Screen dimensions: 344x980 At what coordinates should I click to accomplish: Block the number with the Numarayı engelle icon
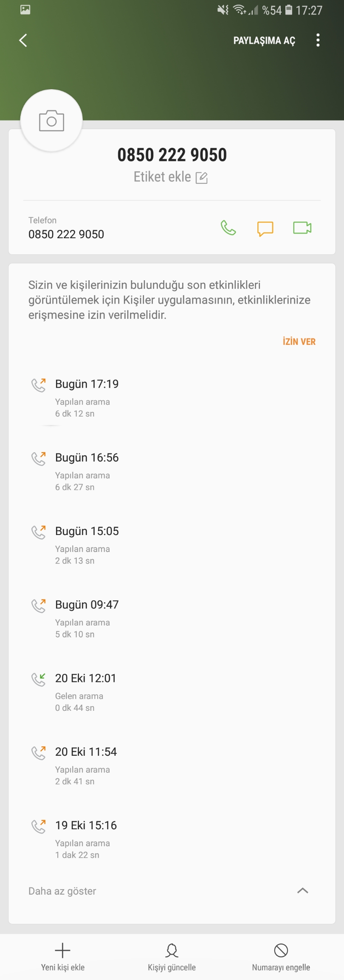pos(281,951)
